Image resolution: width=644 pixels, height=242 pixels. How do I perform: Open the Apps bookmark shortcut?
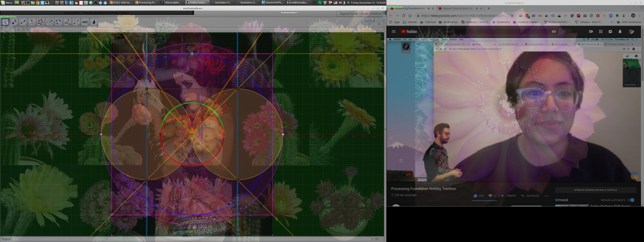[394, 22]
